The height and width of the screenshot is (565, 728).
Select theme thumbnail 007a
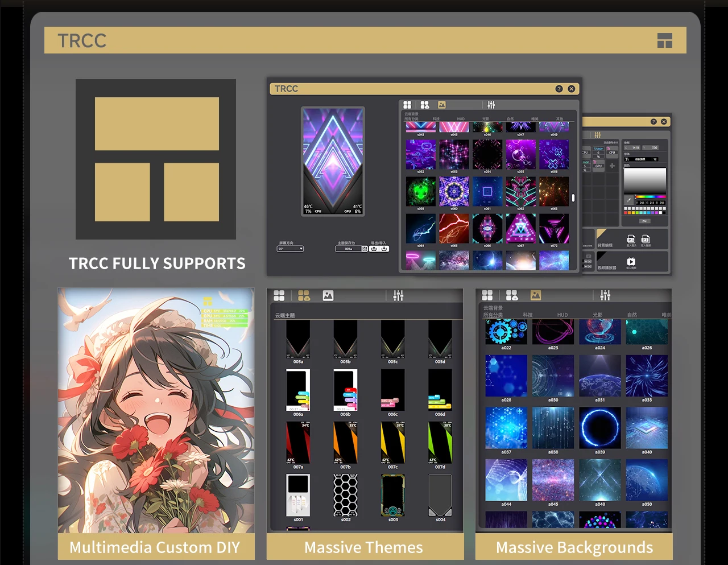298,443
